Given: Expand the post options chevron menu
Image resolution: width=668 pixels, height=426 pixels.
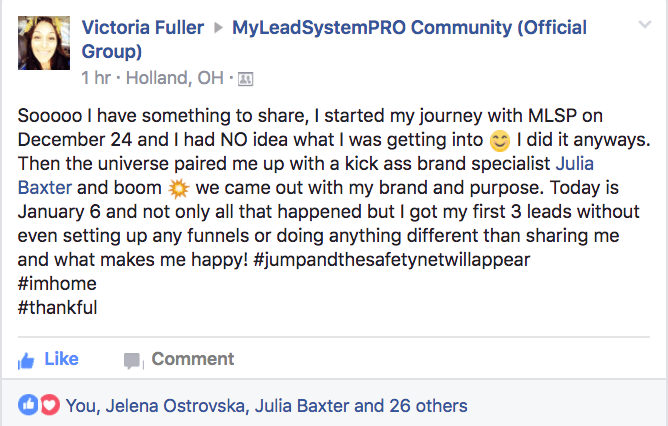Looking at the screenshot, I should pos(645,25).
